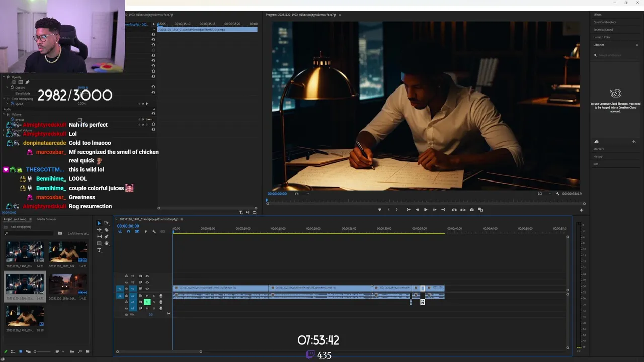Toggle V3 track lock
This screenshot has width=644, height=362.
[x=126, y=276]
